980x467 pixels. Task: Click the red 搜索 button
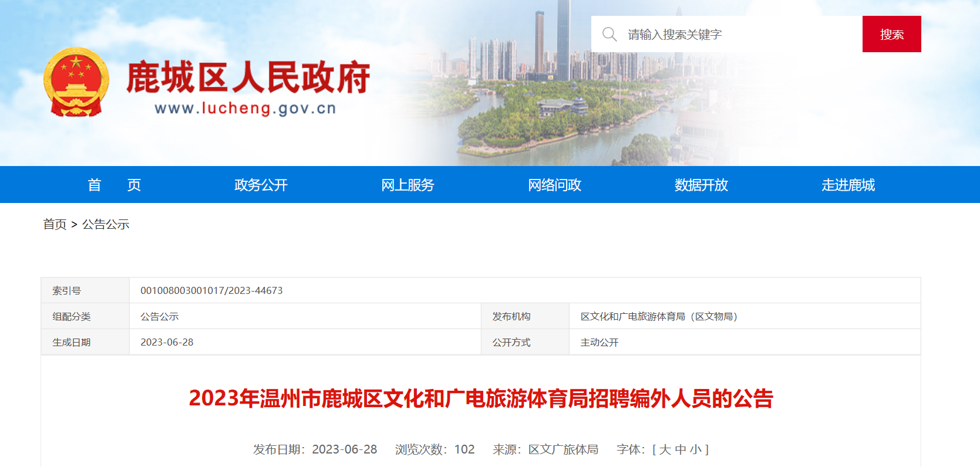891,34
